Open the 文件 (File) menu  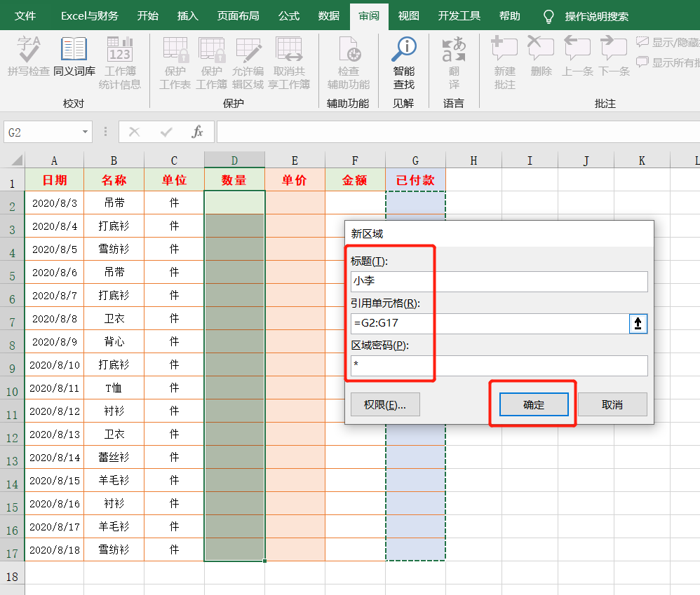[x=25, y=16]
